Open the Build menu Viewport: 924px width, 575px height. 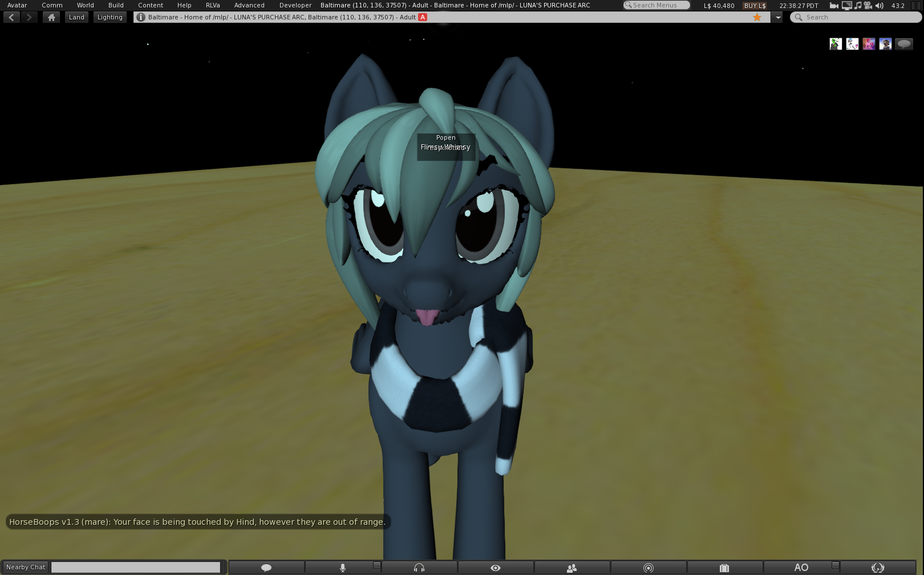pyautogui.click(x=116, y=5)
